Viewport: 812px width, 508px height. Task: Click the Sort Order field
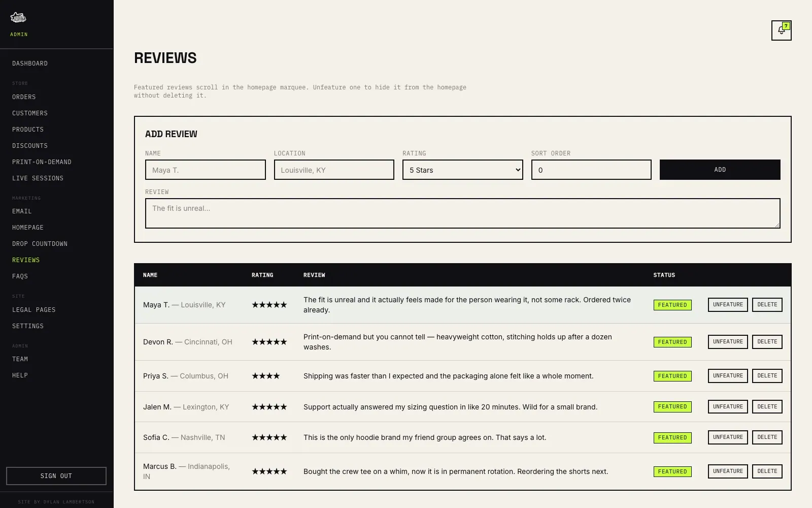click(x=591, y=170)
